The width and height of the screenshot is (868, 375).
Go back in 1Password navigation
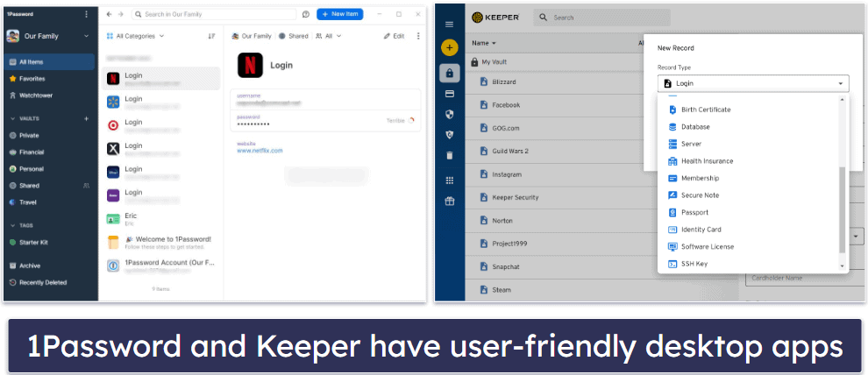tap(109, 14)
